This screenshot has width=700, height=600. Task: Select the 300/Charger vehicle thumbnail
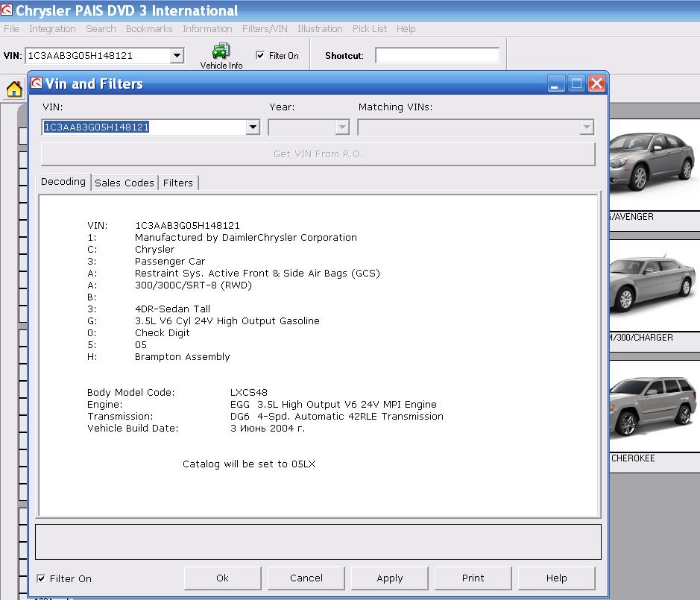pyautogui.click(x=654, y=285)
